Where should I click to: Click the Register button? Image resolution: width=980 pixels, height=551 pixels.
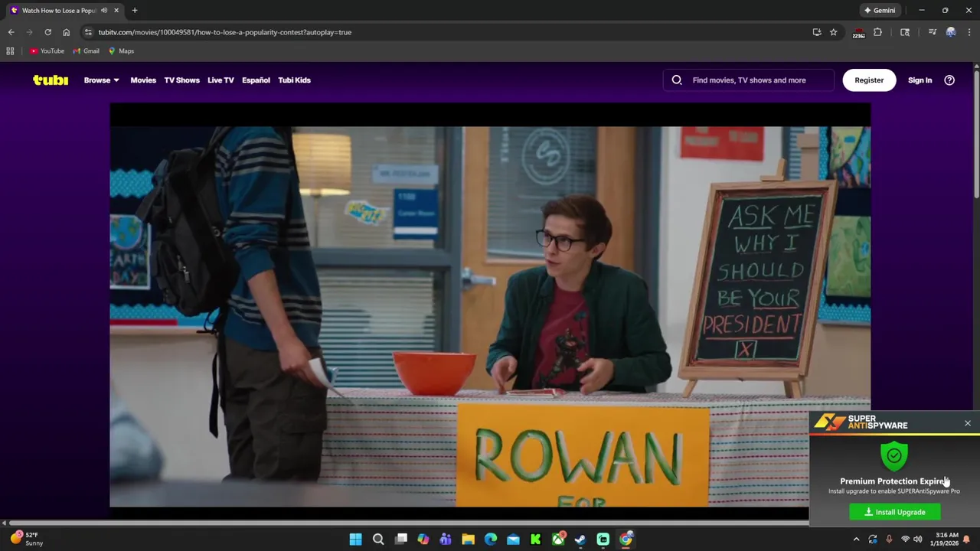coord(869,80)
